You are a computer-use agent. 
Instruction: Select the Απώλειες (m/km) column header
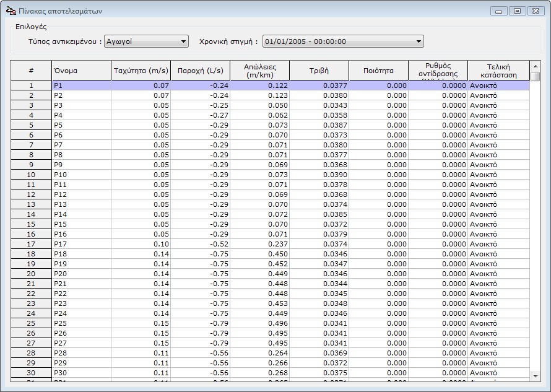click(x=259, y=71)
